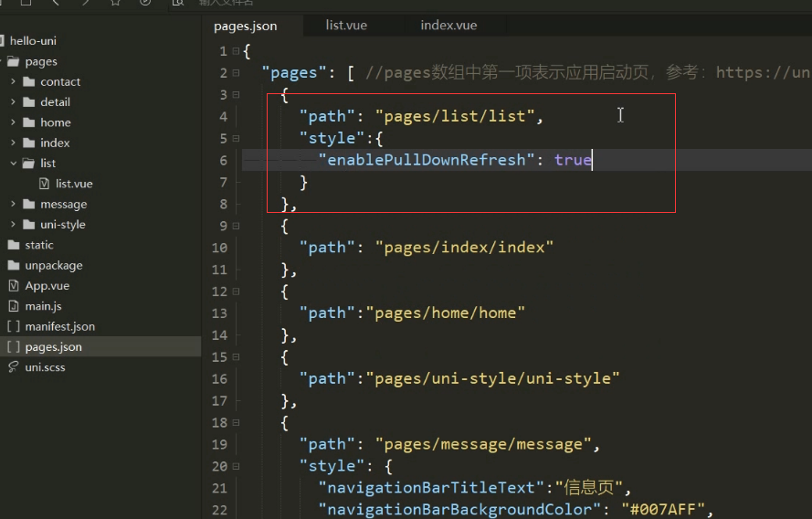
Task: Open App.vue in the file tree
Action: [x=47, y=285]
